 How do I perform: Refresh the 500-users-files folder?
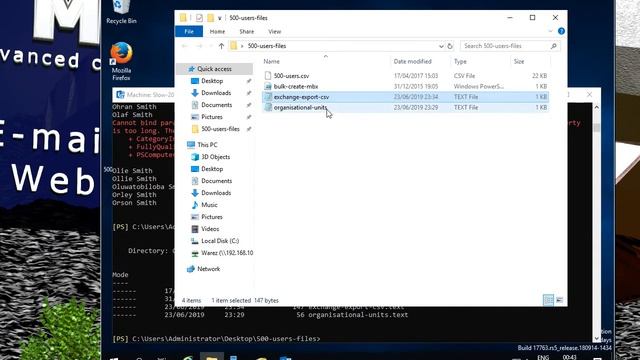point(450,46)
